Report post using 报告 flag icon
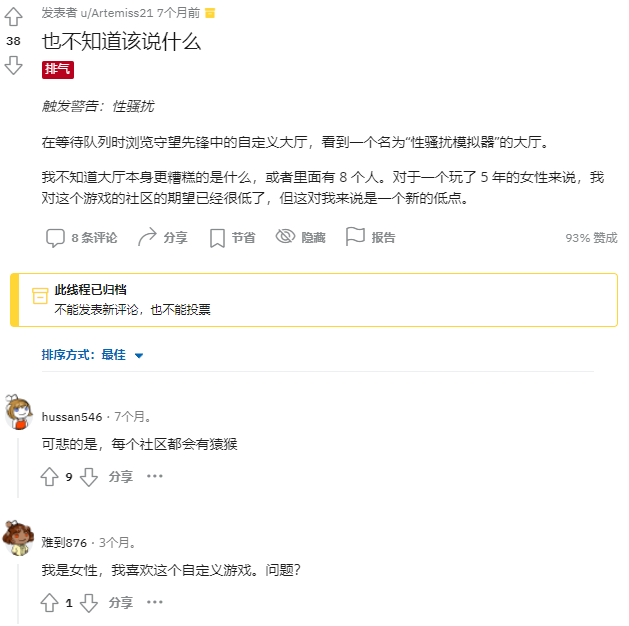629x626 pixels. coord(355,237)
